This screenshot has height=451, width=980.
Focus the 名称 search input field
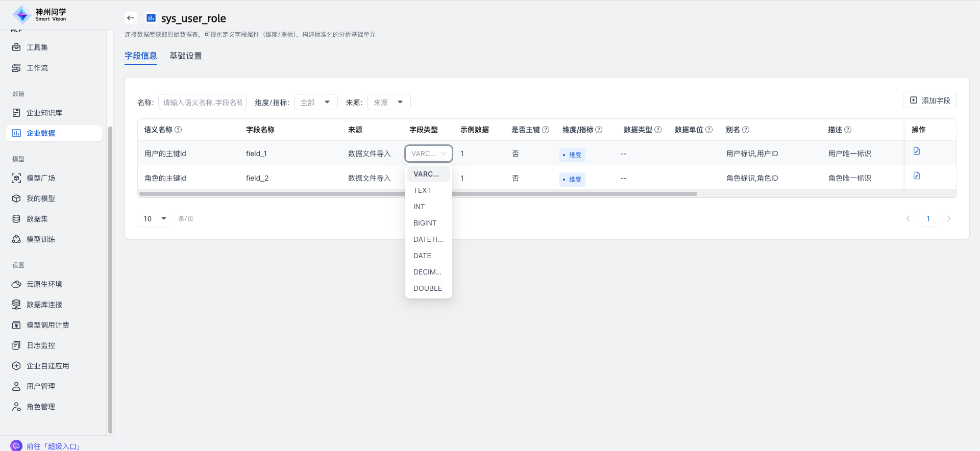[202, 103]
